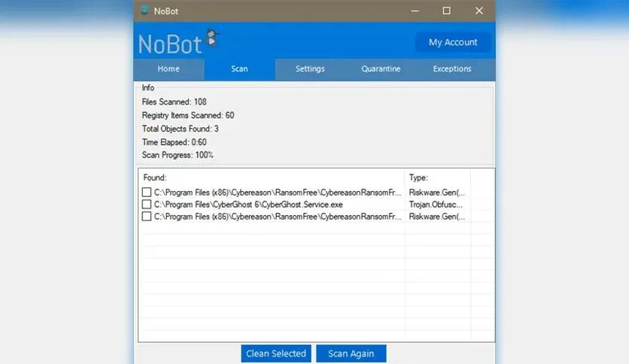Click the Clean Selected button
Image resolution: width=629 pixels, height=364 pixels.
tap(276, 353)
